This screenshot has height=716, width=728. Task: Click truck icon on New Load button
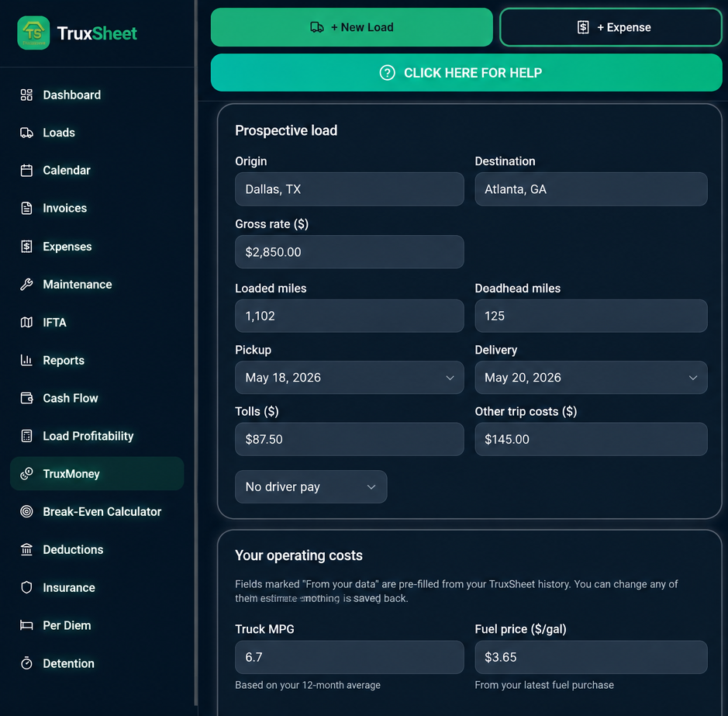(x=317, y=27)
